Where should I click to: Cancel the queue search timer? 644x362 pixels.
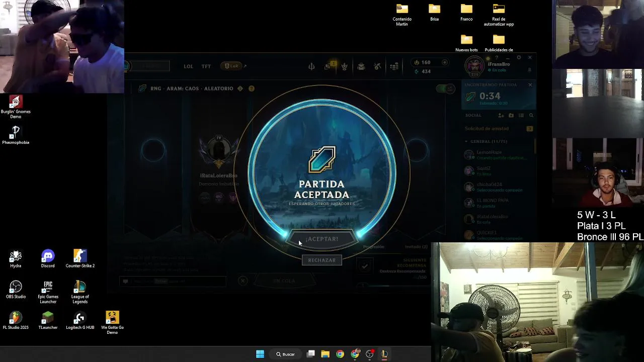pyautogui.click(x=530, y=85)
